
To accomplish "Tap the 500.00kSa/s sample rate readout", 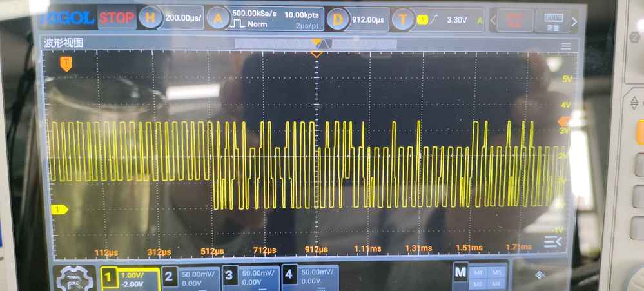I will (x=254, y=14).
